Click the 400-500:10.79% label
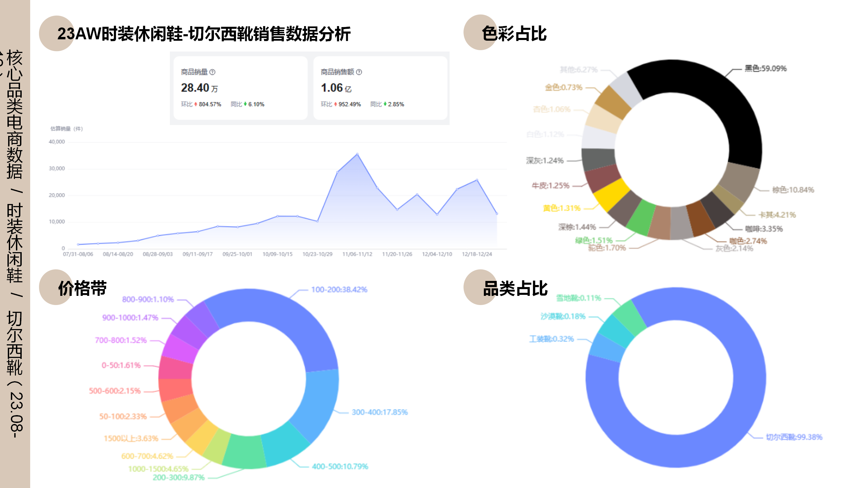Image resolution: width=868 pixels, height=488 pixels. pyautogui.click(x=340, y=467)
